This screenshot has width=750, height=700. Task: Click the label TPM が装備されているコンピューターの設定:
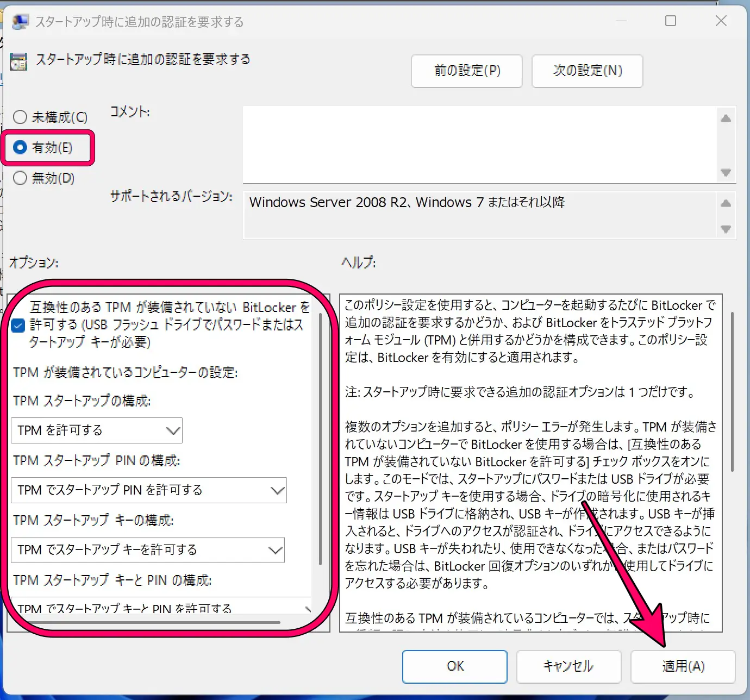click(x=125, y=372)
